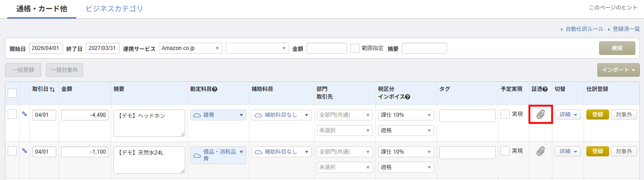This screenshot has height=180, width=644.
Task: Edit the 【デモ】天然水24L description box
Action: pyautogui.click(x=149, y=160)
